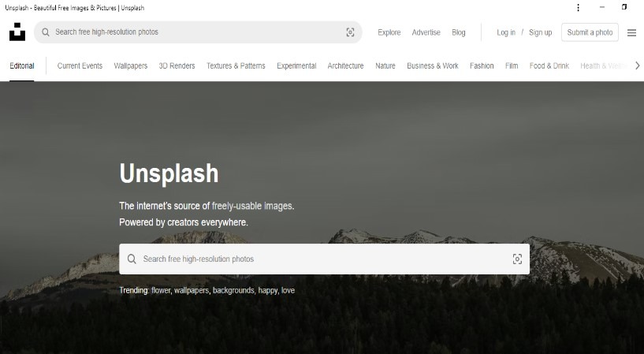644x354 pixels.
Task: Click the Log in link
Action: [x=506, y=32]
